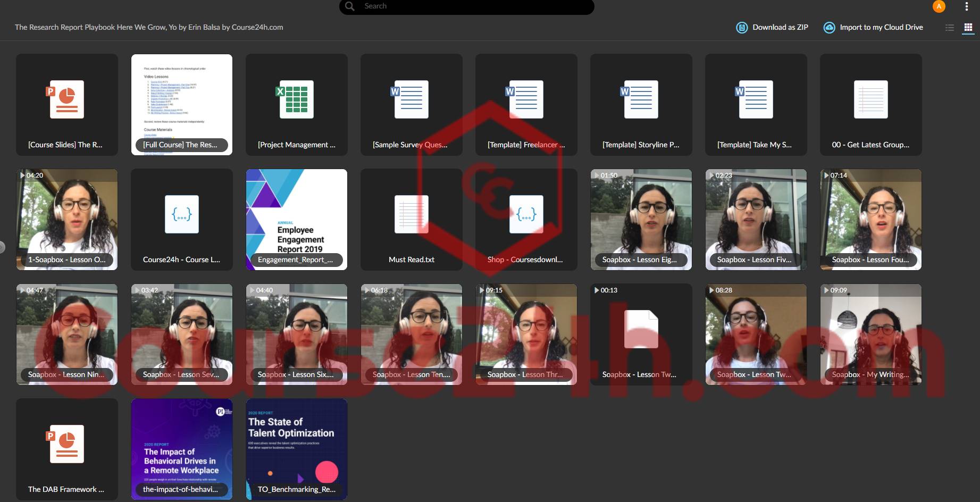Open the Sample Survey Questions Word file
Screen dimensions: 980x502
[x=411, y=105]
